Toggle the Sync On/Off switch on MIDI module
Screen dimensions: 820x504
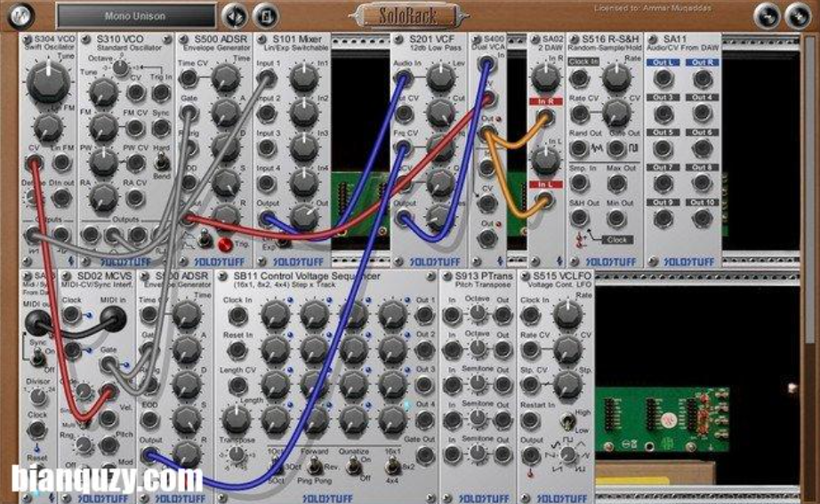pyautogui.click(x=37, y=357)
